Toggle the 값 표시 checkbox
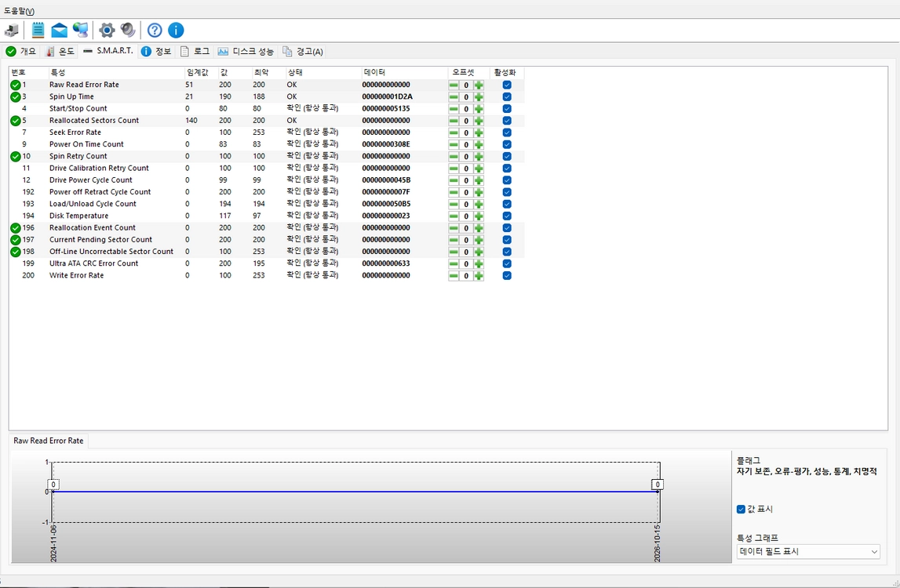900x588 pixels. 741,510
